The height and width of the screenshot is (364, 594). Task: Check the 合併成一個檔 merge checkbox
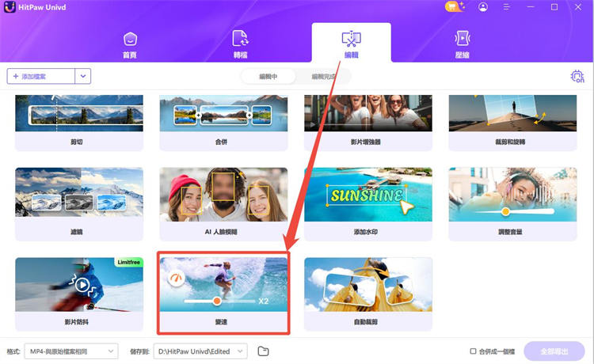pos(474,351)
